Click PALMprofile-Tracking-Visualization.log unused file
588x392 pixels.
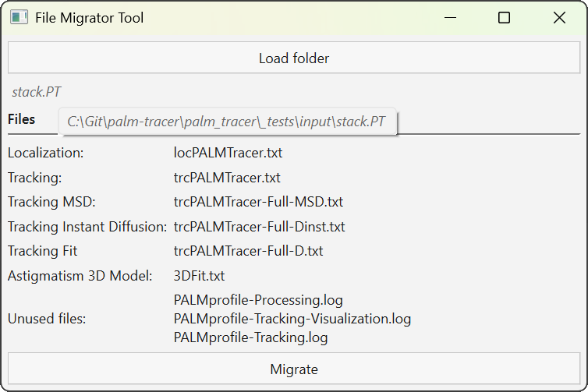[292, 319]
